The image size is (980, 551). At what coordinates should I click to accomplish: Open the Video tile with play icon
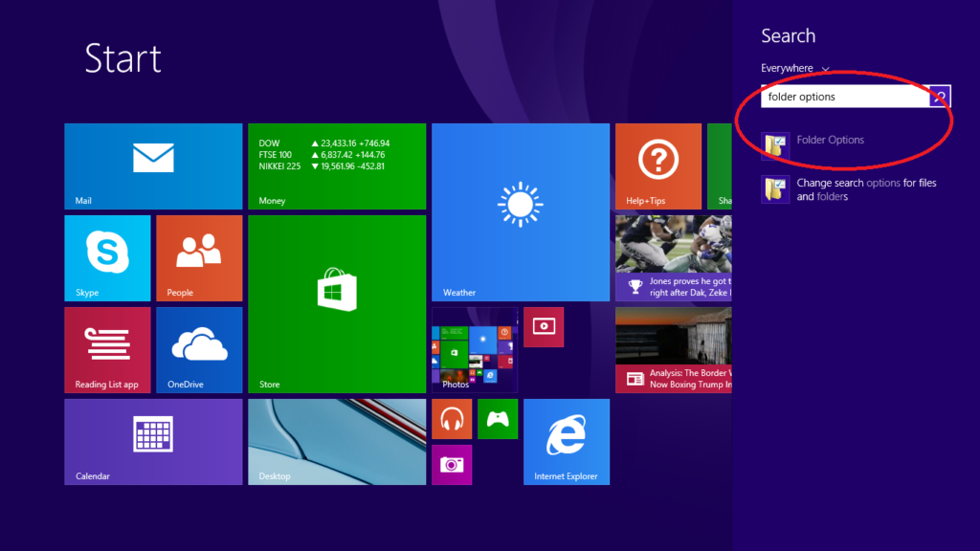(x=544, y=327)
